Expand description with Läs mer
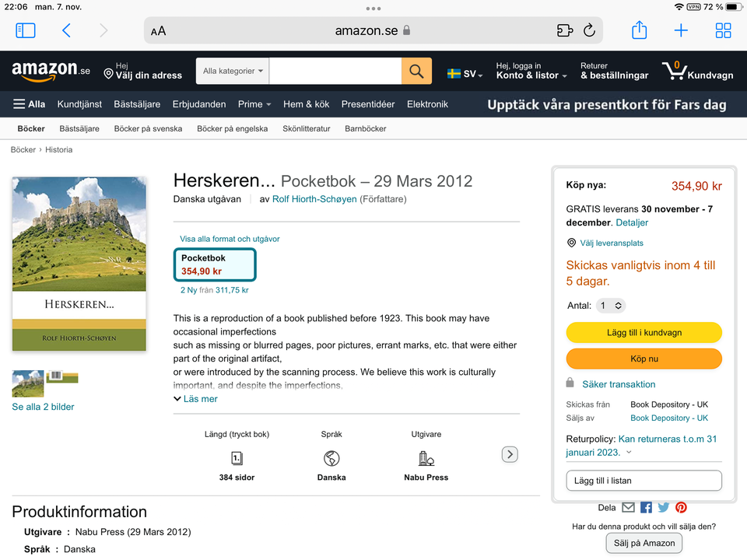747x560 pixels. tap(195, 398)
